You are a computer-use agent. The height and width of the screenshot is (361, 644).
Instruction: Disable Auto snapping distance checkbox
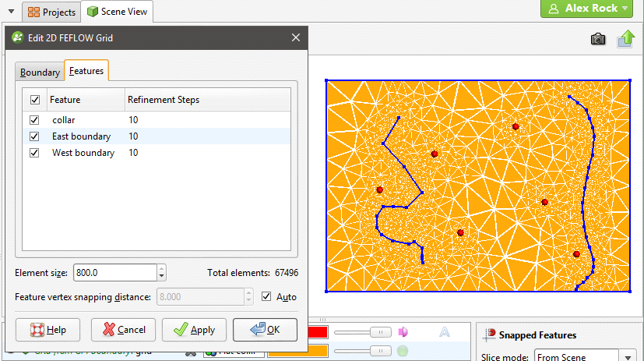[267, 297]
